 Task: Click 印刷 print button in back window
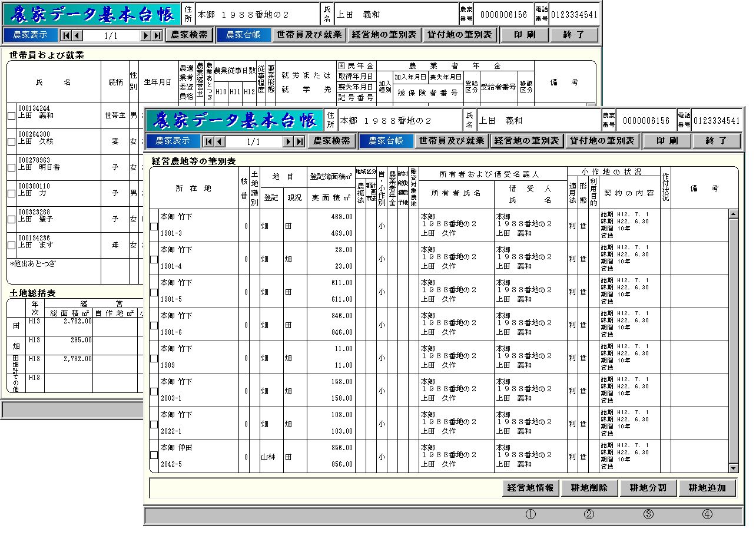click(x=524, y=35)
